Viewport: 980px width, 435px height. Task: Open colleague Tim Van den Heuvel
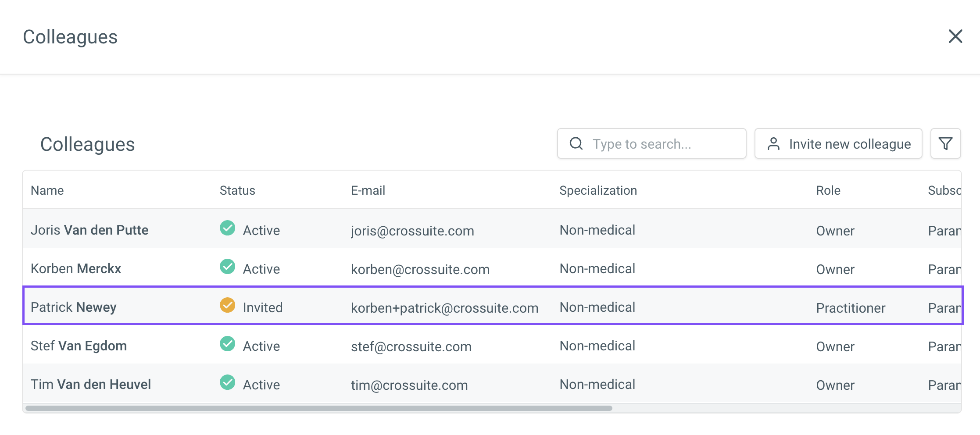pos(91,385)
